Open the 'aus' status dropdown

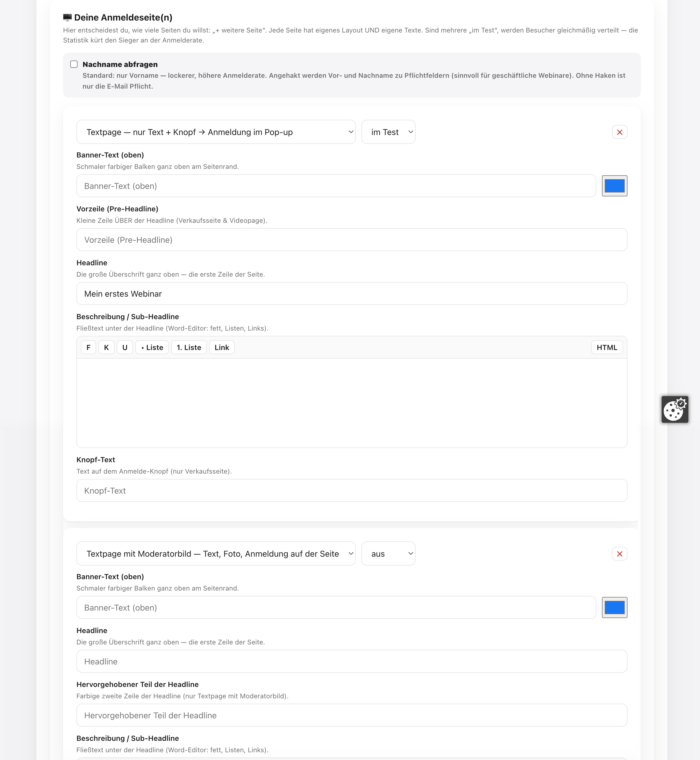tap(388, 554)
